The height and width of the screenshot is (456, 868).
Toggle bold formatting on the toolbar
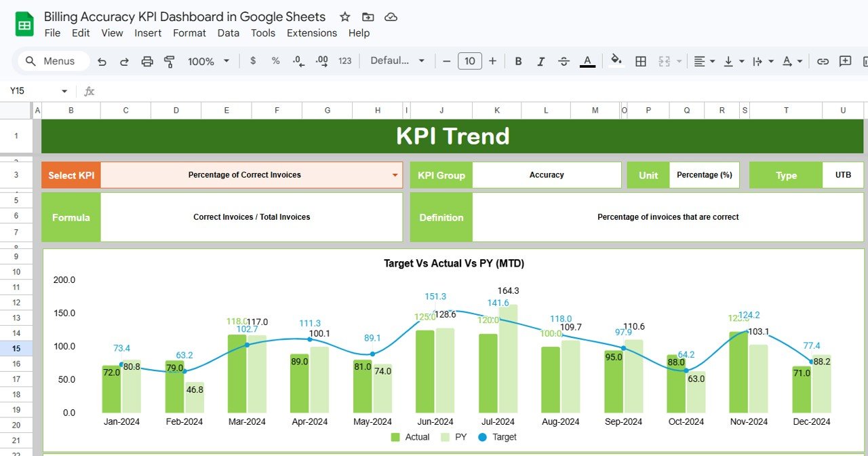517,61
